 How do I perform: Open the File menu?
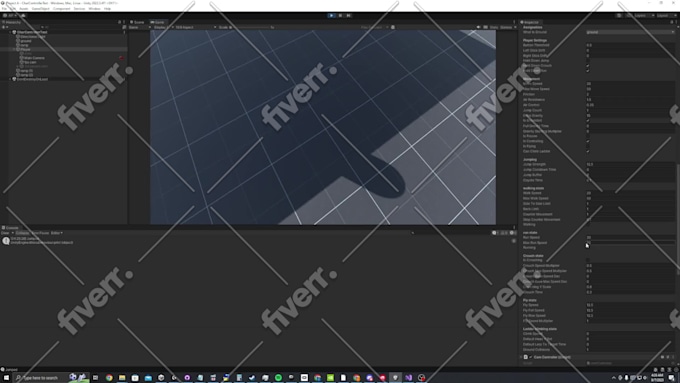coord(4,9)
